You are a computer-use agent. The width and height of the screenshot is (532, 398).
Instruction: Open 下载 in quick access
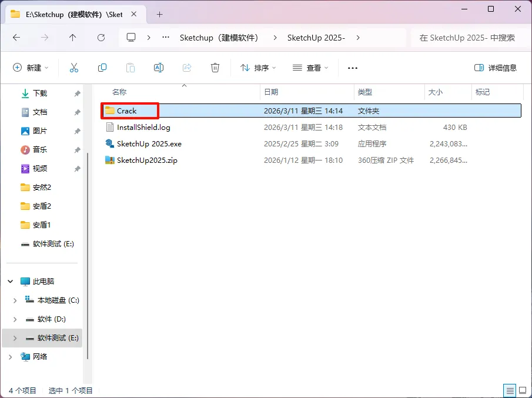coord(40,93)
